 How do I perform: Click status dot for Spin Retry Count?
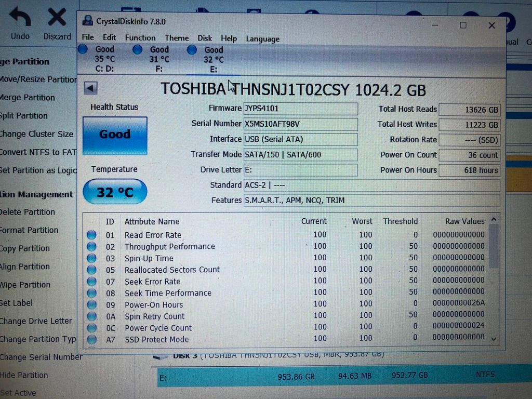(91, 316)
